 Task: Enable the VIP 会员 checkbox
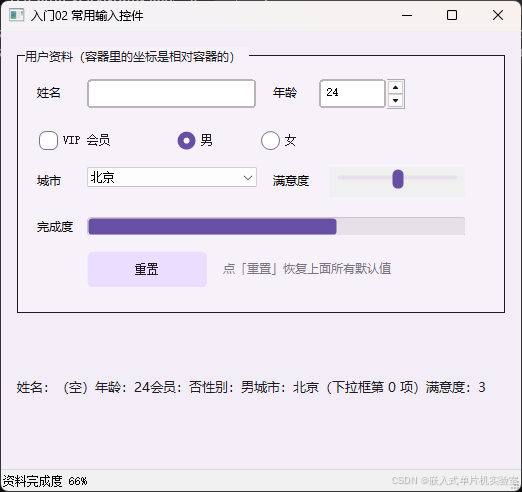click(48, 140)
